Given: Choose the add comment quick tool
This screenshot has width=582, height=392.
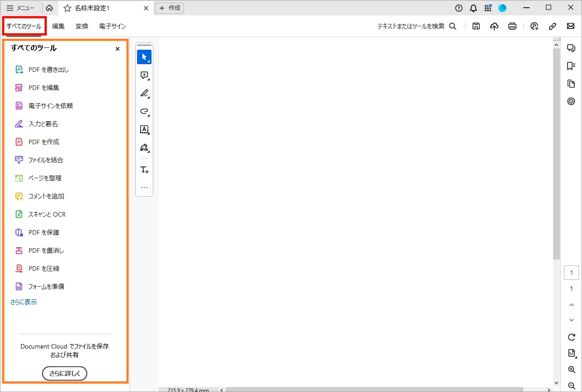Looking at the screenshot, I should pyautogui.click(x=144, y=76).
